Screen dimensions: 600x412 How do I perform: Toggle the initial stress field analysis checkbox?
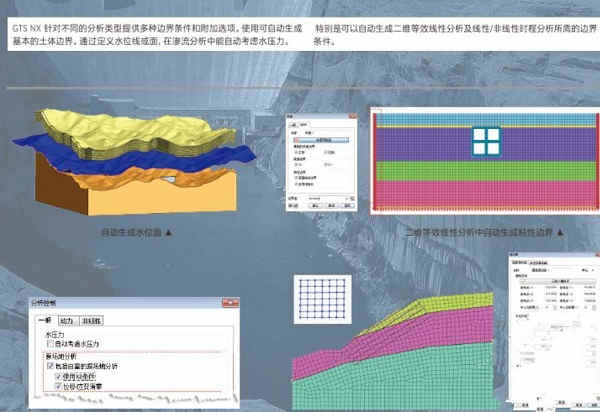click(50, 366)
